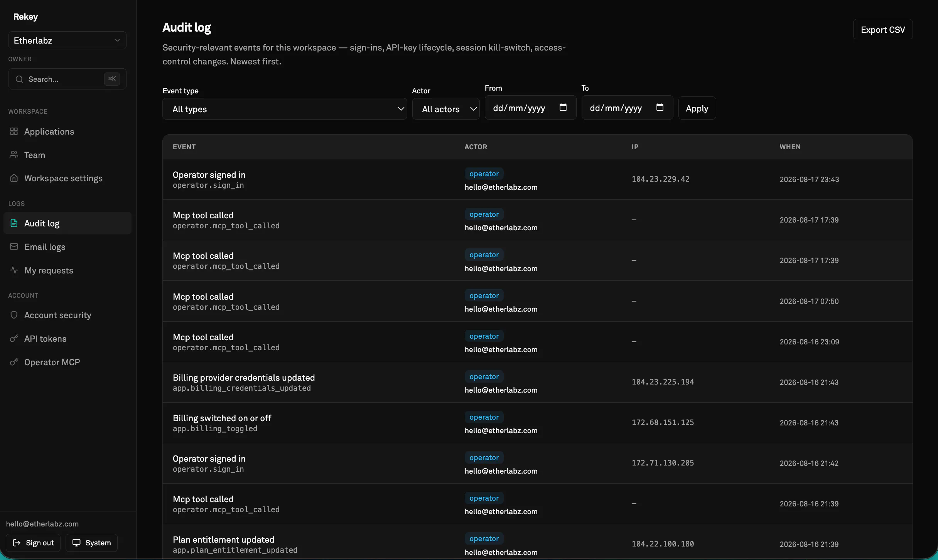The height and width of the screenshot is (560, 938).
Task: Click the Rekey logo text
Action: point(25,17)
